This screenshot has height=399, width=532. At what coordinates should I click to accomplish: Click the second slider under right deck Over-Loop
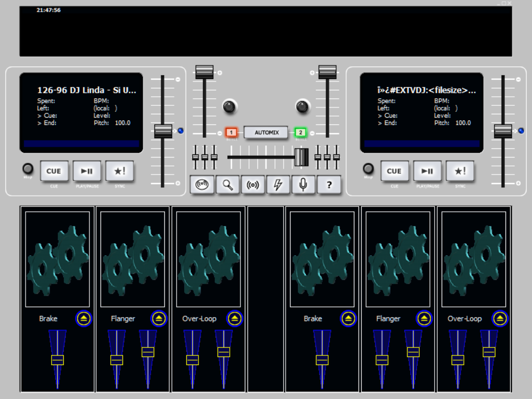tap(489, 352)
